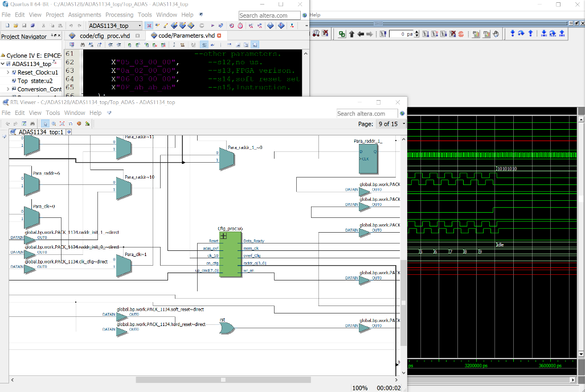Click the RTL Viewer horizontal scrollbar thumb
This screenshot has width=585, height=392.
point(223,379)
